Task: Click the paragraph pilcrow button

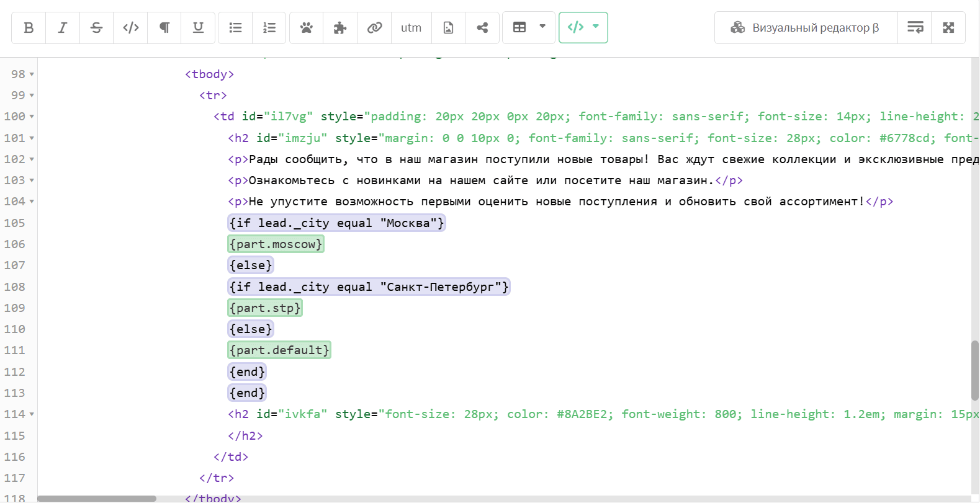Action: (x=164, y=28)
